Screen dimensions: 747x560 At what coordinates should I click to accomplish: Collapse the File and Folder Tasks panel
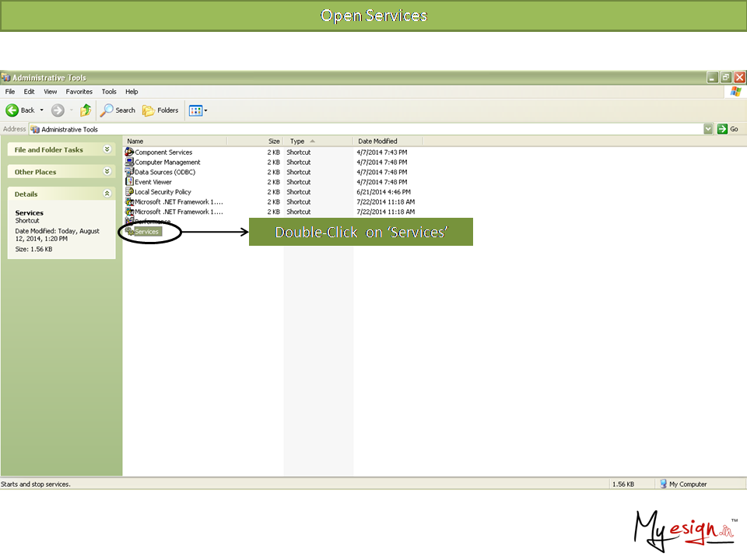click(107, 149)
